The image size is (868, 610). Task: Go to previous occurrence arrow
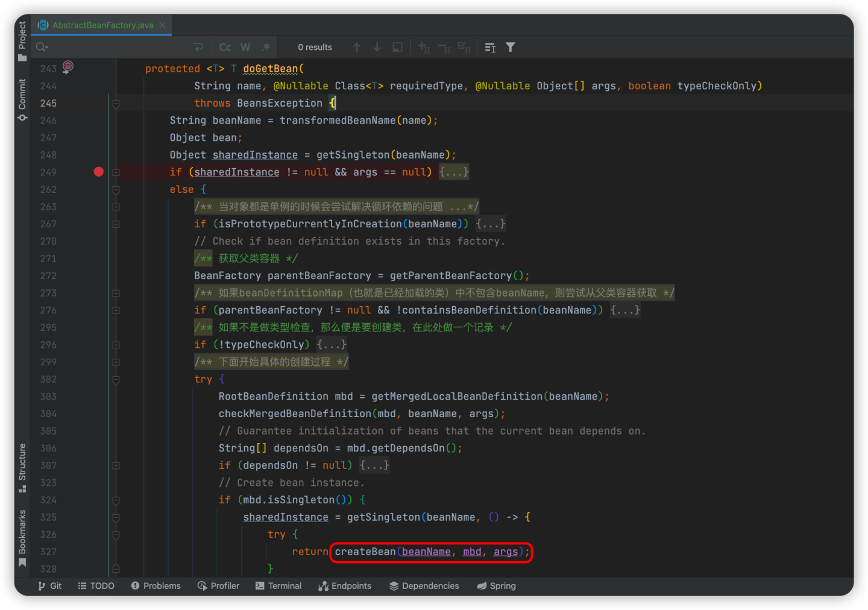357,47
